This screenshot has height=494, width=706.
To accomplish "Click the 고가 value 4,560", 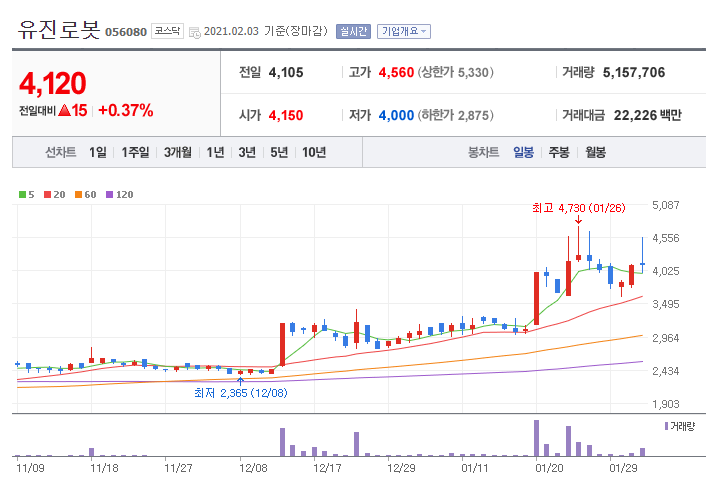I will point(396,73).
